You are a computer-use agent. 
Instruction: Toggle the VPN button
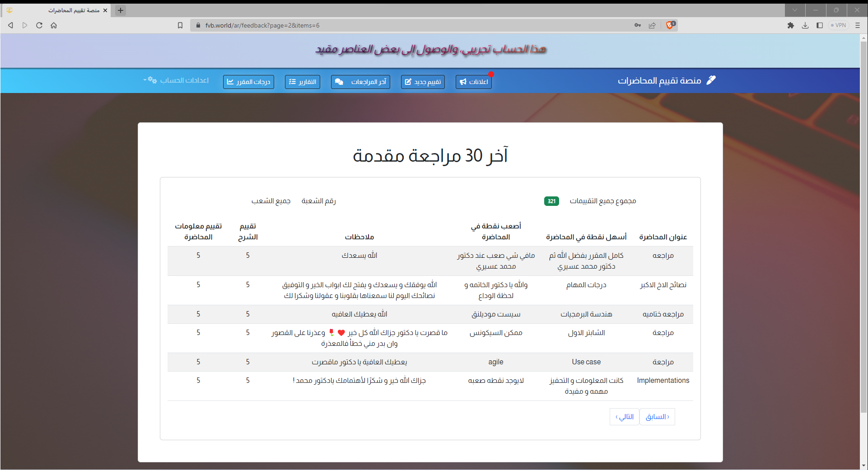coord(839,25)
